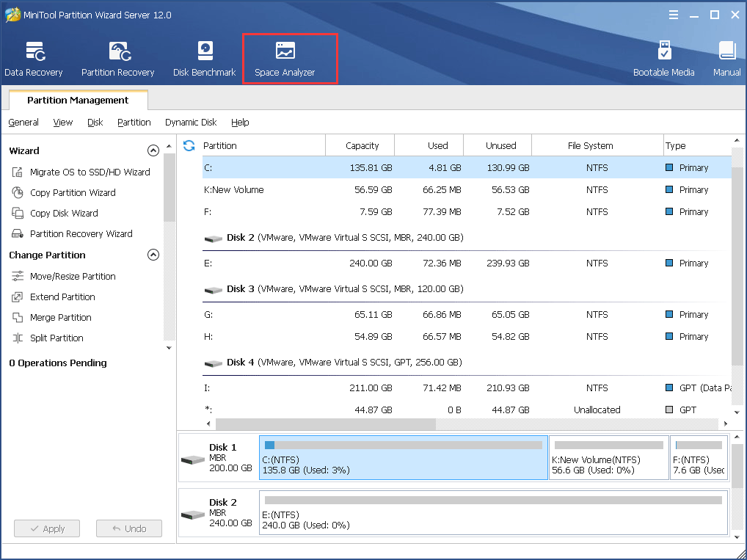This screenshot has height=560, width=747.
Task: Select the F: partition row
Action: (467, 211)
